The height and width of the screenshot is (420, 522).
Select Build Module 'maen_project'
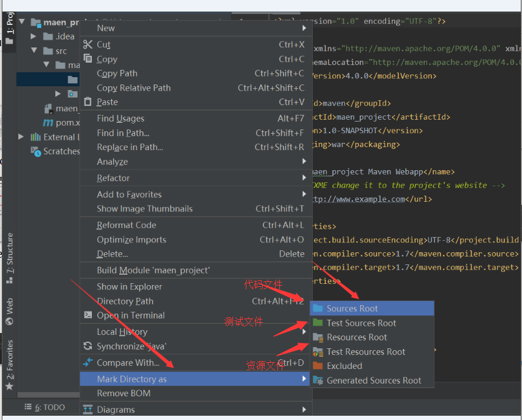tap(196, 270)
